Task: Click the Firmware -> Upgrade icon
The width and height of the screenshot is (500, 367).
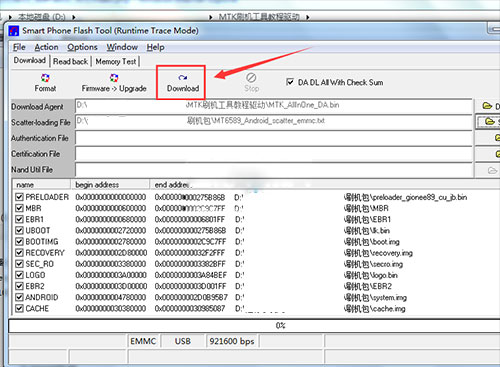Action: point(114,78)
